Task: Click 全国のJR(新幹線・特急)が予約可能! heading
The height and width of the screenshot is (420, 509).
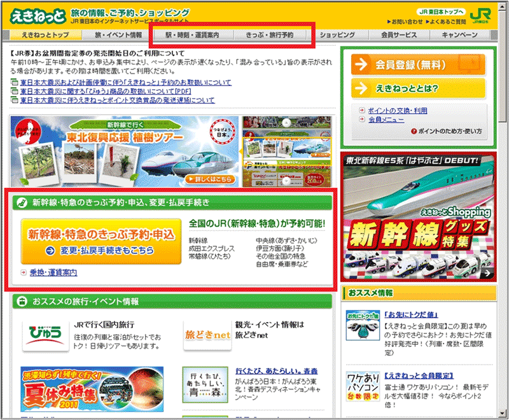Action: click(x=257, y=223)
